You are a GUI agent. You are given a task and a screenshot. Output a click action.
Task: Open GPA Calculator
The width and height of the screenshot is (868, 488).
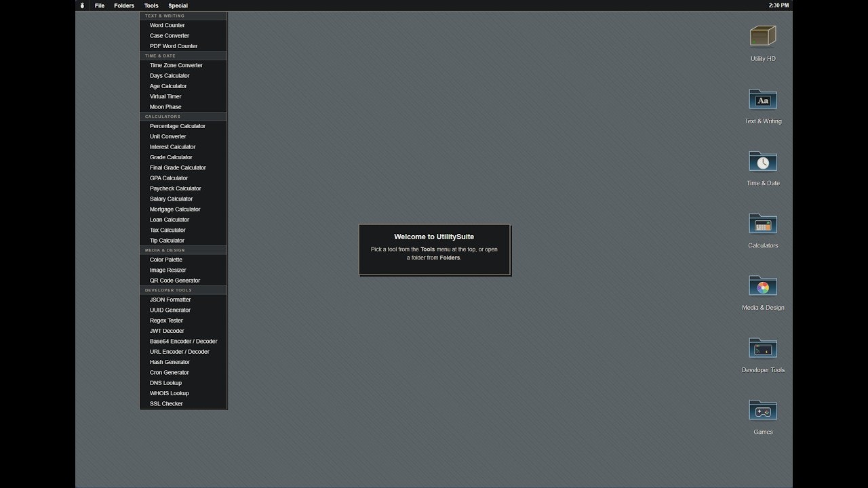pos(183,178)
